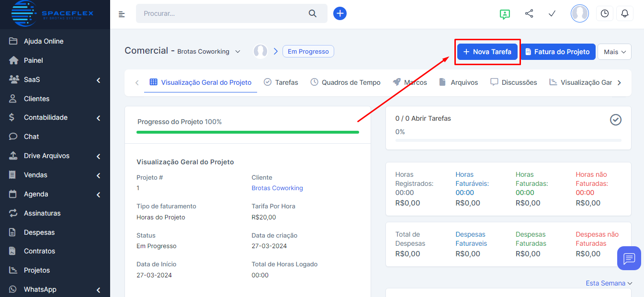
Task: Click the Nova Tarefa button
Action: pyautogui.click(x=487, y=52)
